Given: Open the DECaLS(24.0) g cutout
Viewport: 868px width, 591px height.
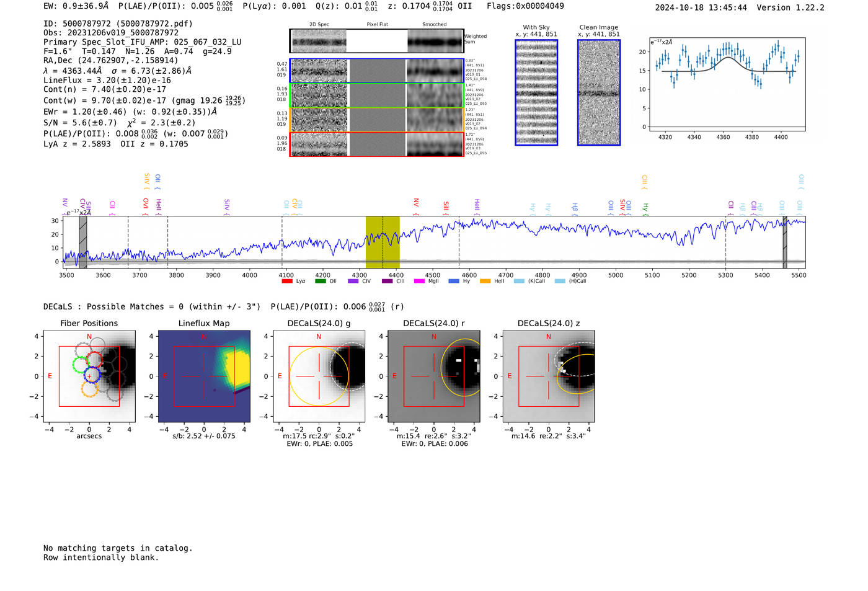Looking at the screenshot, I should tap(319, 376).
